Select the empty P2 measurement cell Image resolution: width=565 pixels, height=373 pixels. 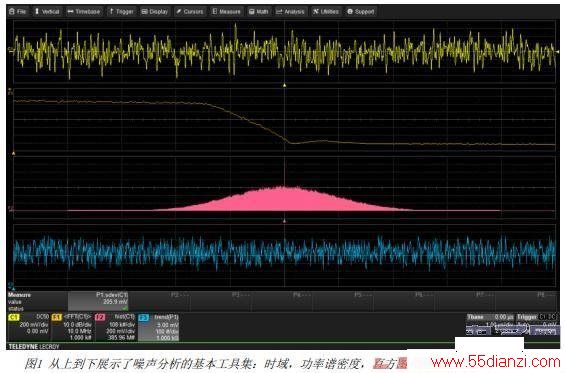pos(159,301)
